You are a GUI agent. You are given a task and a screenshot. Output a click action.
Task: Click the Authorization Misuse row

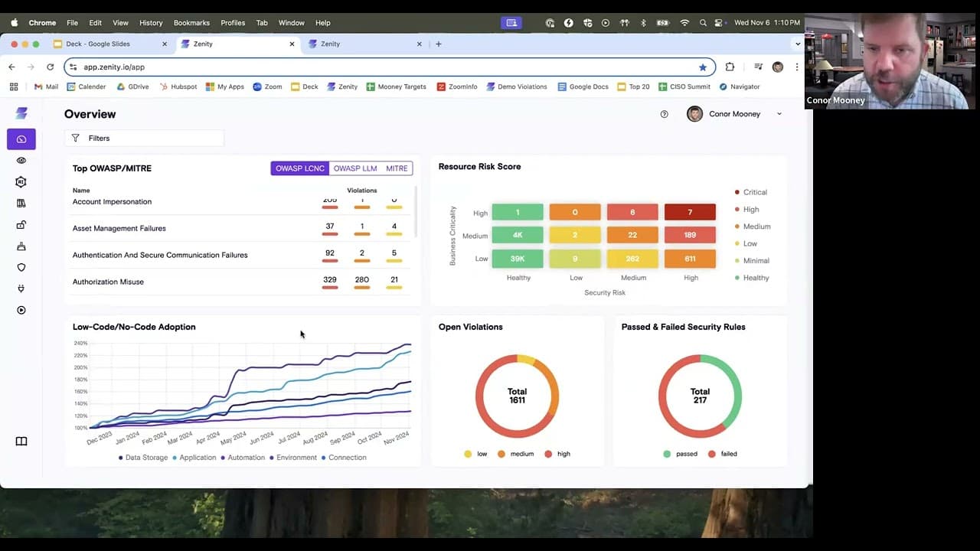point(108,282)
